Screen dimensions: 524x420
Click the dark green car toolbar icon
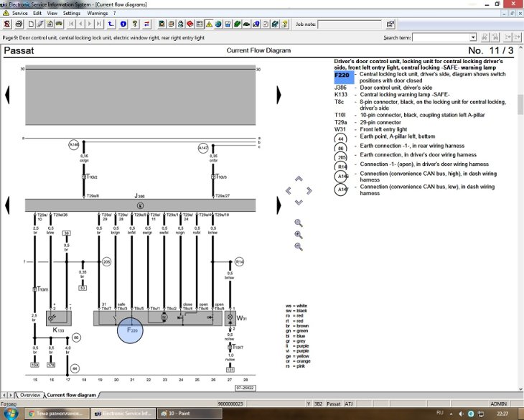[247, 24]
